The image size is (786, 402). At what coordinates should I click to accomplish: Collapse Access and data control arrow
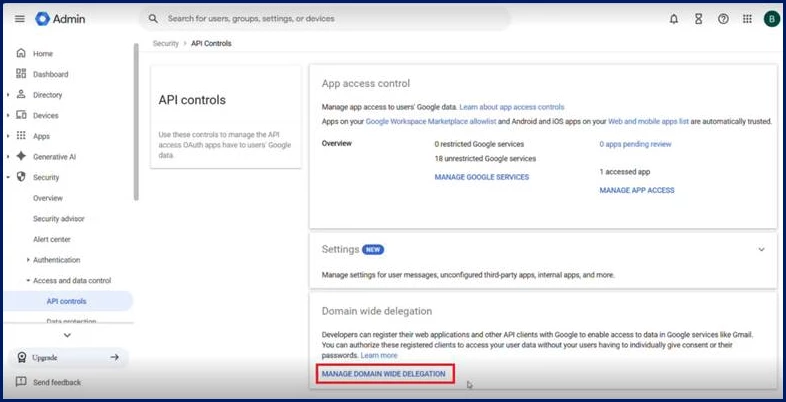28,281
